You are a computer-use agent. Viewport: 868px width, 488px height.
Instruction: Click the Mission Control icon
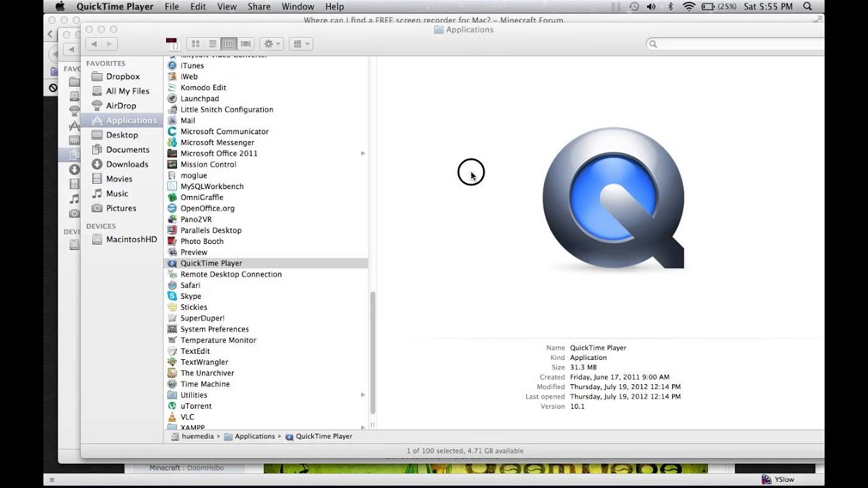click(x=172, y=164)
